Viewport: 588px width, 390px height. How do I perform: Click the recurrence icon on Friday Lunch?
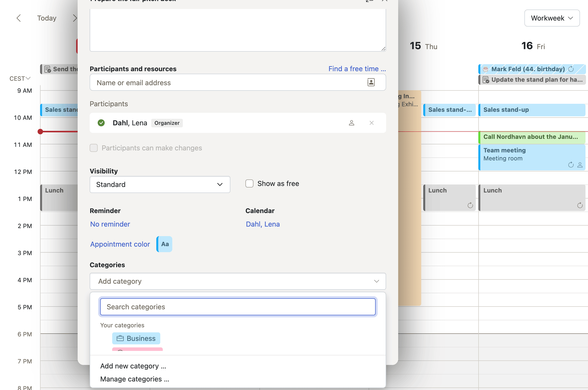click(580, 205)
